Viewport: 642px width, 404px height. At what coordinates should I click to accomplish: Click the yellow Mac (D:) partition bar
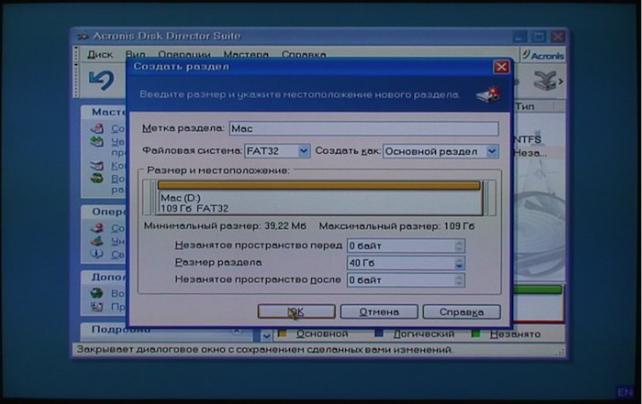tap(319, 185)
